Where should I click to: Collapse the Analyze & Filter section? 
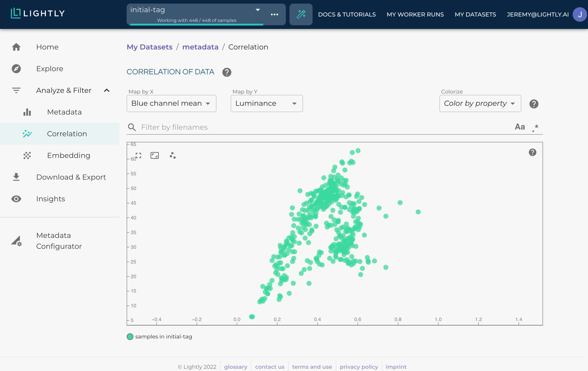(x=107, y=91)
